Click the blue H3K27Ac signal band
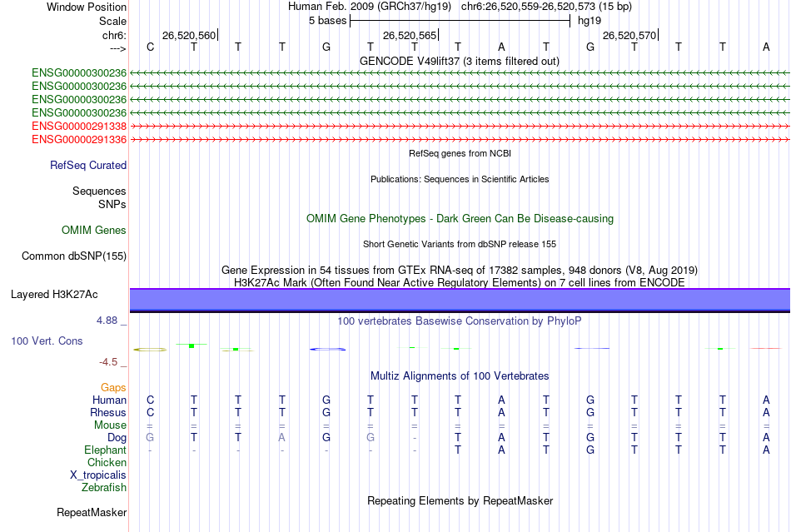The height and width of the screenshot is (532, 791). click(x=460, y=300)
